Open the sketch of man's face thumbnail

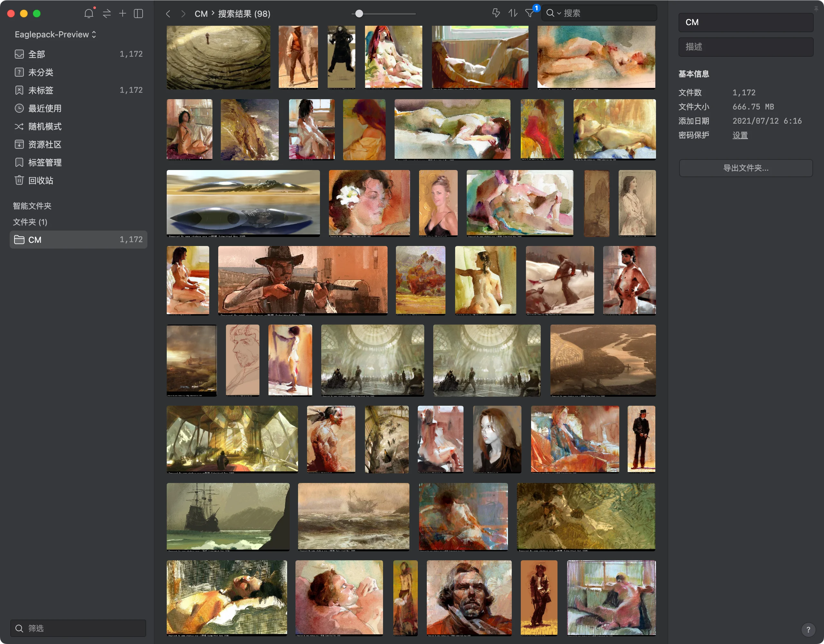pos(243,360)
